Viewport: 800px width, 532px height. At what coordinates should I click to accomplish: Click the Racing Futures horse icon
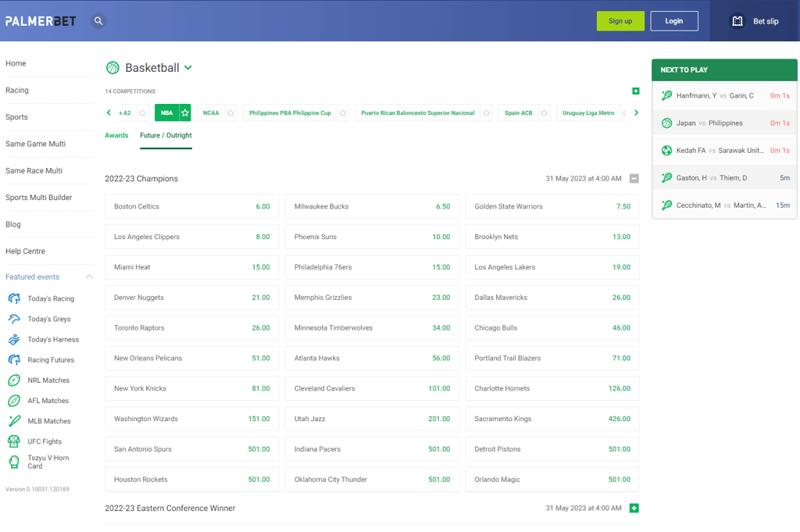coord(14,359)
